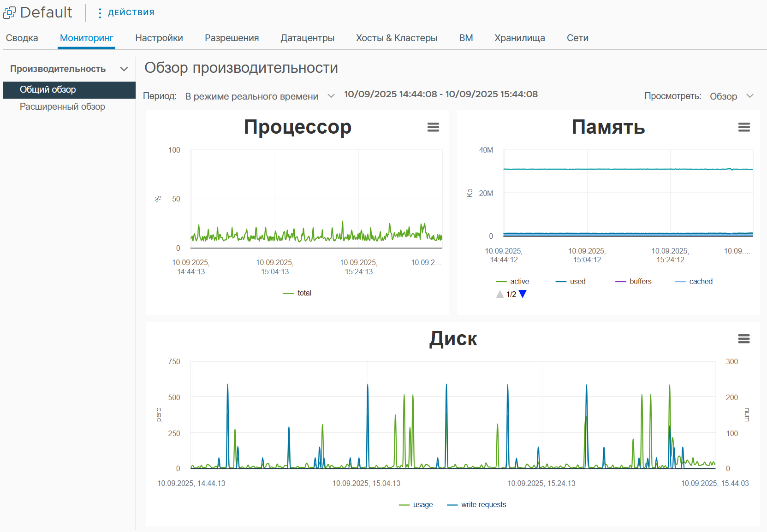Image resolution: width=767 pixels, height=532 pixels.
Task: Go to next legend page in Память chart
Action: [523, 294]
